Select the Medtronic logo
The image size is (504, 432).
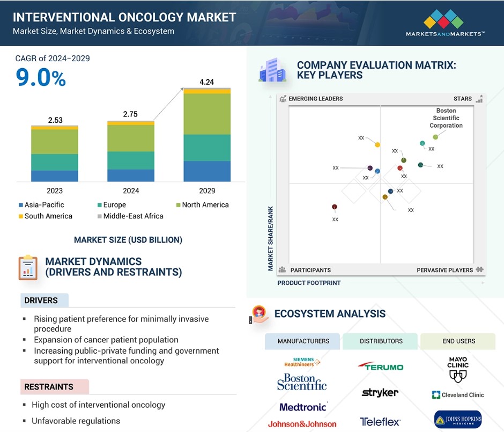303,407
